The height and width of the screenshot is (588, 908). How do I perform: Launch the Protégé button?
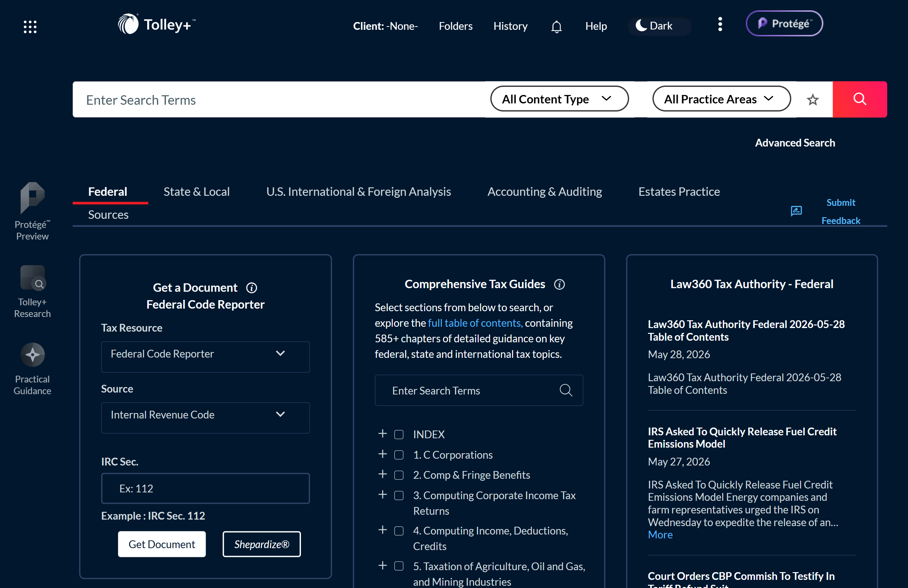[x=784, y=23]
